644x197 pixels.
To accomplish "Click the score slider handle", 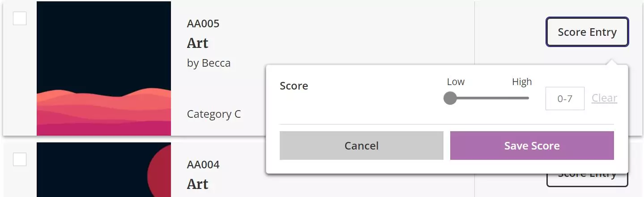I will point(450,98).
